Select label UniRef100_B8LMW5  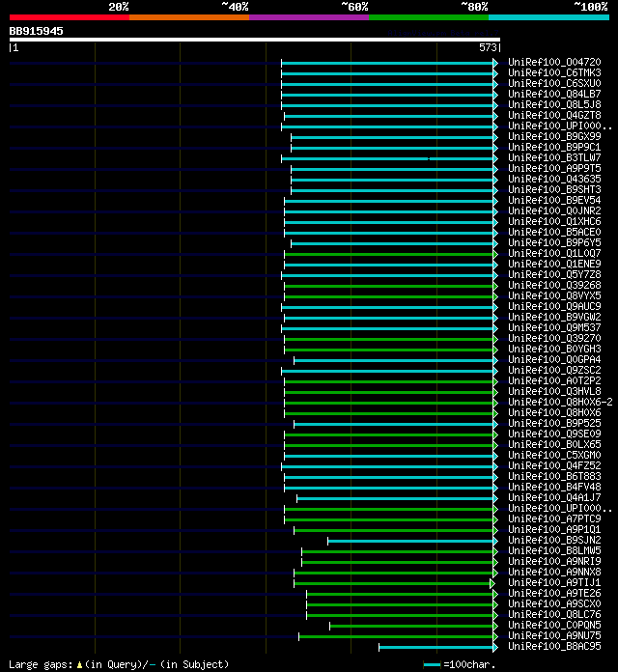(554, 550)
